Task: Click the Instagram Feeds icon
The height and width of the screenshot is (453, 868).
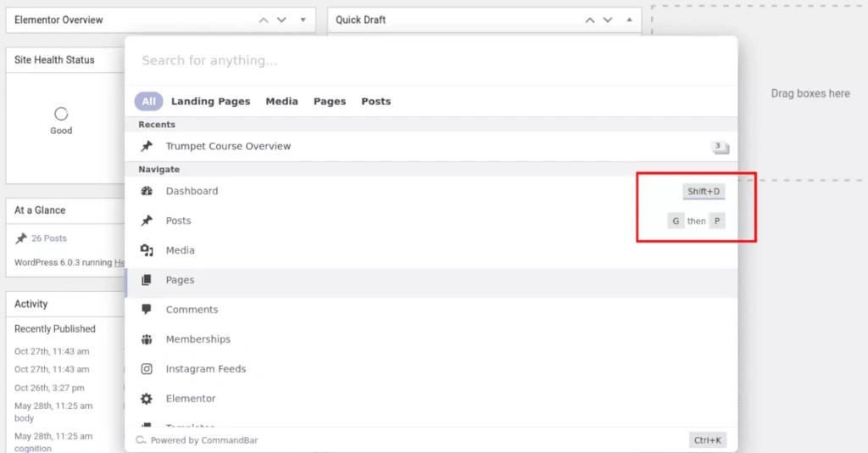Action: pyautogui.click(x=147, y=370)
